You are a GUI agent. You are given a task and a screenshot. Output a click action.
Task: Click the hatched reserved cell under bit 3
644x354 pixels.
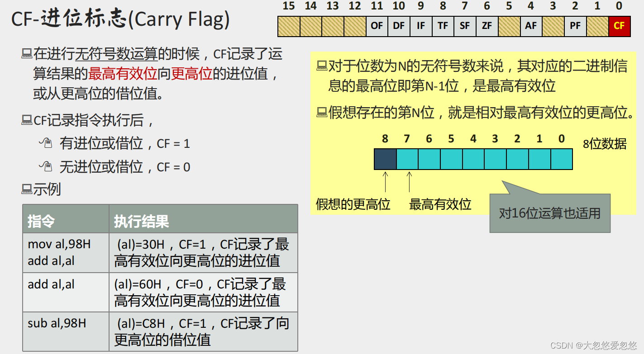click(553, 26)
